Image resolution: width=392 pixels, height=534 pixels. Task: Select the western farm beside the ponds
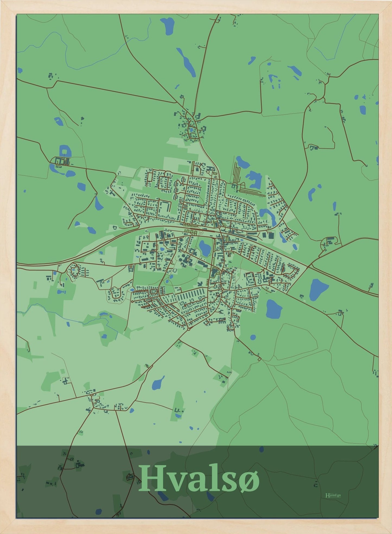tap(62, 161)
